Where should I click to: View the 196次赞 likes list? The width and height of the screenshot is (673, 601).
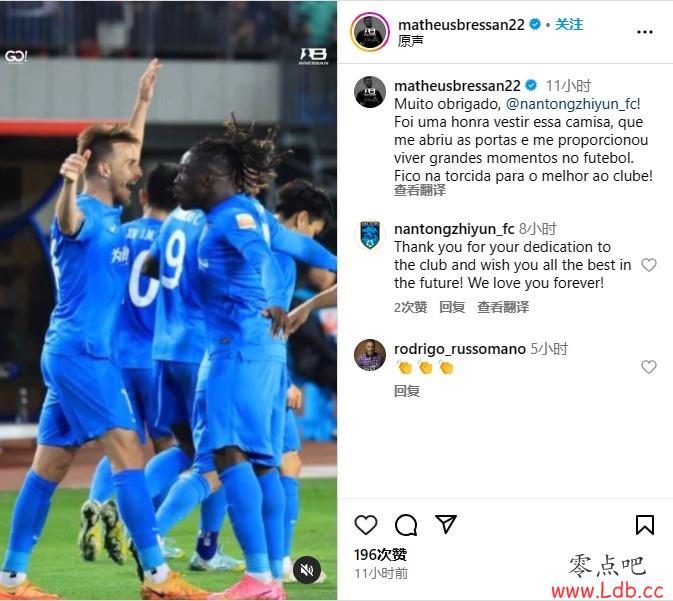380,555
